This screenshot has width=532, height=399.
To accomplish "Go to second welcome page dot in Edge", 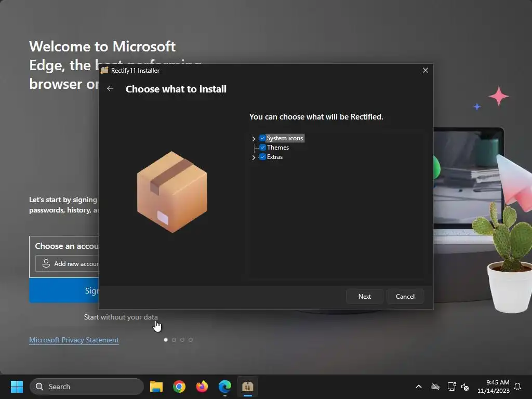I will tap(174, 340).
